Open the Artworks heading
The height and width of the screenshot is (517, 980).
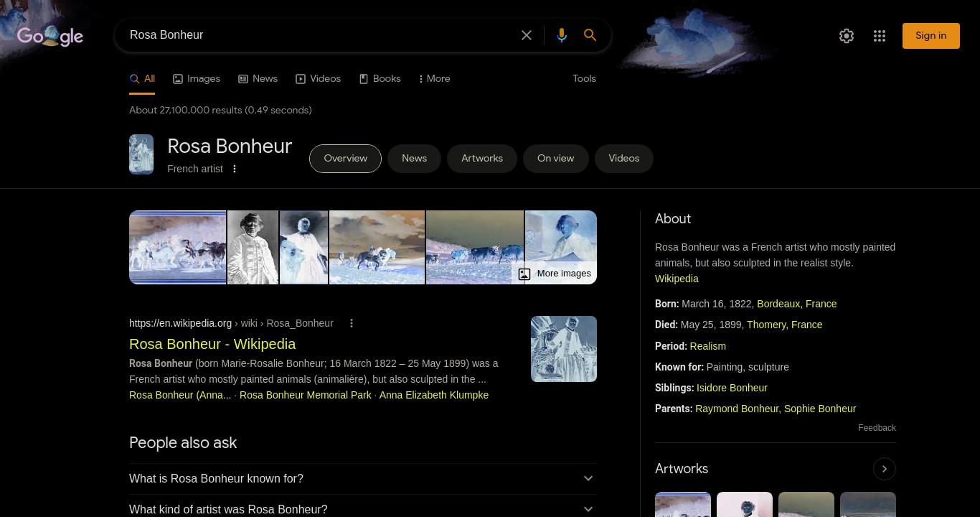[682, 469]
